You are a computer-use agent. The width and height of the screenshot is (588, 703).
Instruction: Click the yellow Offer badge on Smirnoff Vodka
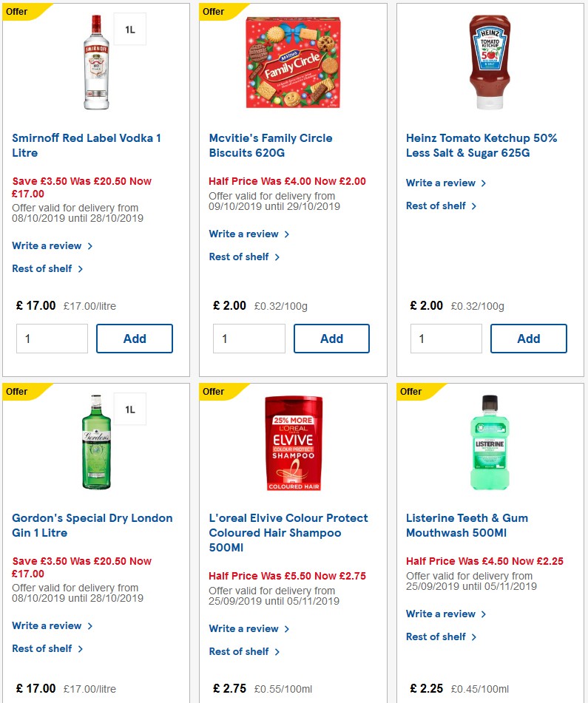tap(16, 11)
